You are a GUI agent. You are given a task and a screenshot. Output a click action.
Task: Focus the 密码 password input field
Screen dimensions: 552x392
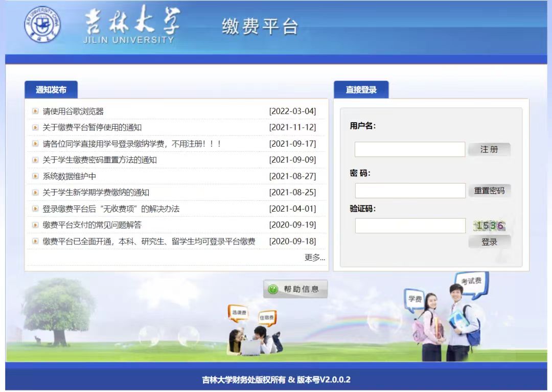[410, 191]
